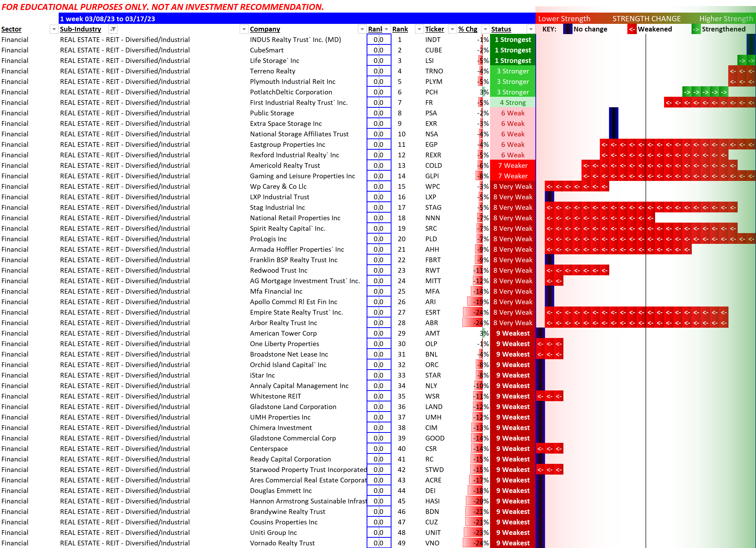Select the 7 Weaker status cell for COLD
The height and width of the screenshot is (548, 756).
pyautogui.click(x=513, y=166)
